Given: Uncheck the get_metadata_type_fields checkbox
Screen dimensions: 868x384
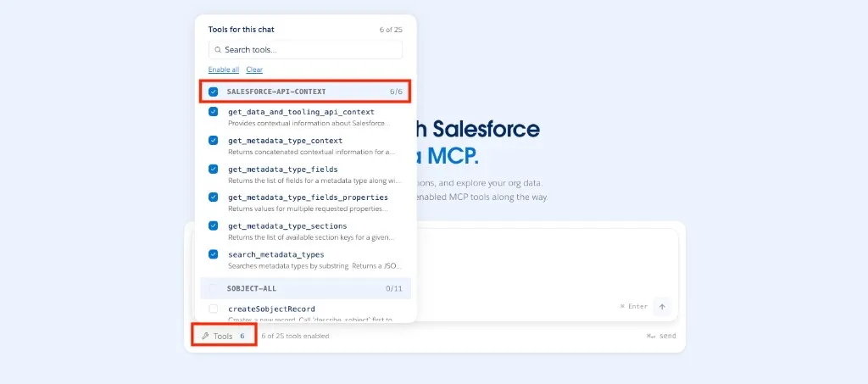Looking at the screenshot, I should tap(213, 169).
